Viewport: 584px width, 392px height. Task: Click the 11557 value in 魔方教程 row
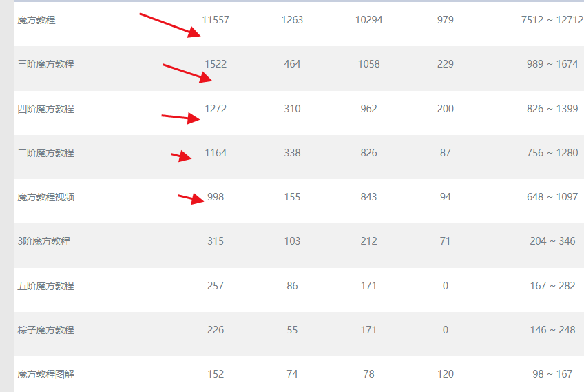click(x=216, y=20)
